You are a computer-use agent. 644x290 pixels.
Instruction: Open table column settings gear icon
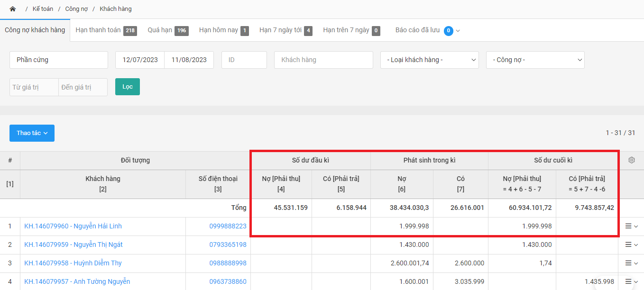(x=631, y=160)
